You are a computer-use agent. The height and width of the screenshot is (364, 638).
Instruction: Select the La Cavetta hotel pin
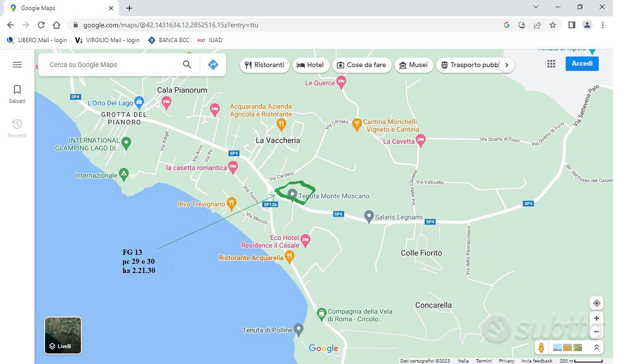(421, 141)
